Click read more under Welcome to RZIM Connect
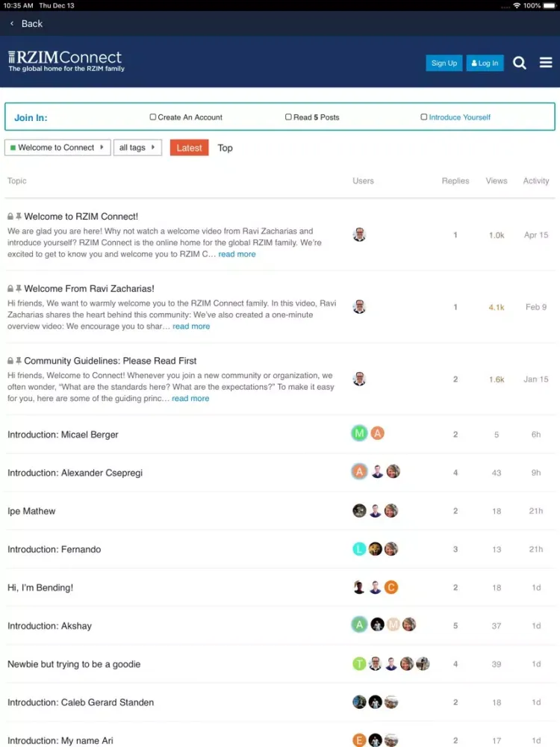This screenshot has height=747, width=560. (237, 254)
